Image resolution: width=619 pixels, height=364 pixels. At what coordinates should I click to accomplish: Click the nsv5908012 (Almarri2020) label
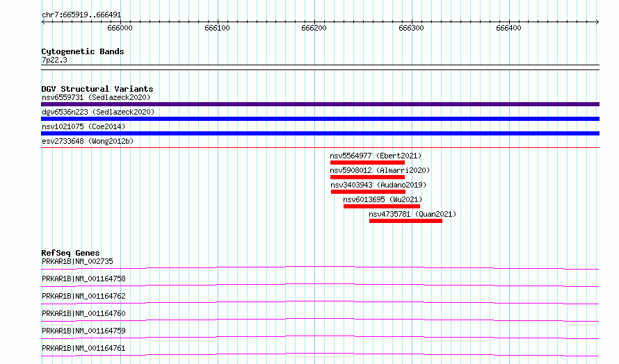[x=380, y=170]
